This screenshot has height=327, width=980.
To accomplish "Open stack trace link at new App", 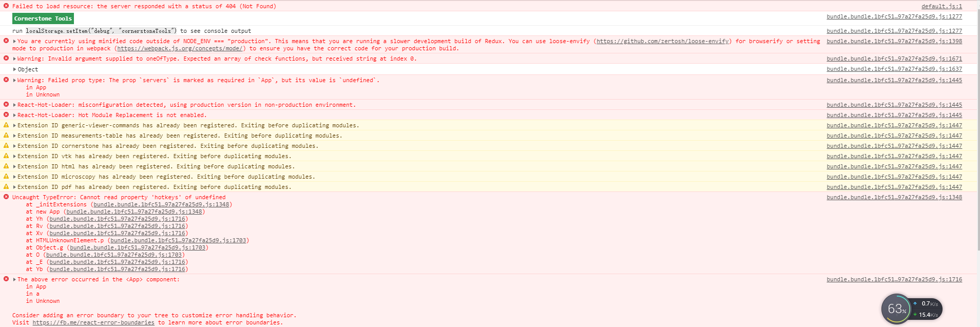I will [134, 211].
